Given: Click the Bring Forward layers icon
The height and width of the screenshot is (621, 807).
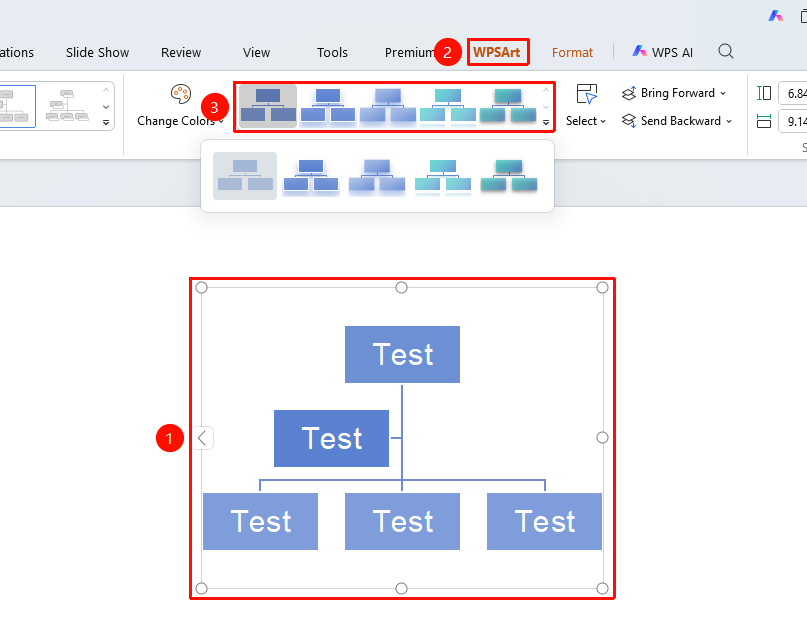Looking at the screenshot, I should pos(629,93).
